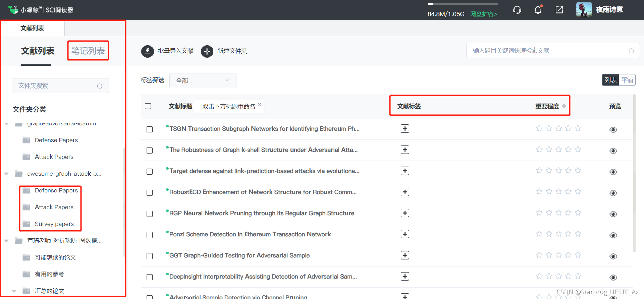The image size is (644, 299).
Task: Preview the RGP Neural Network Pruning paper
Action: (613, 214)
